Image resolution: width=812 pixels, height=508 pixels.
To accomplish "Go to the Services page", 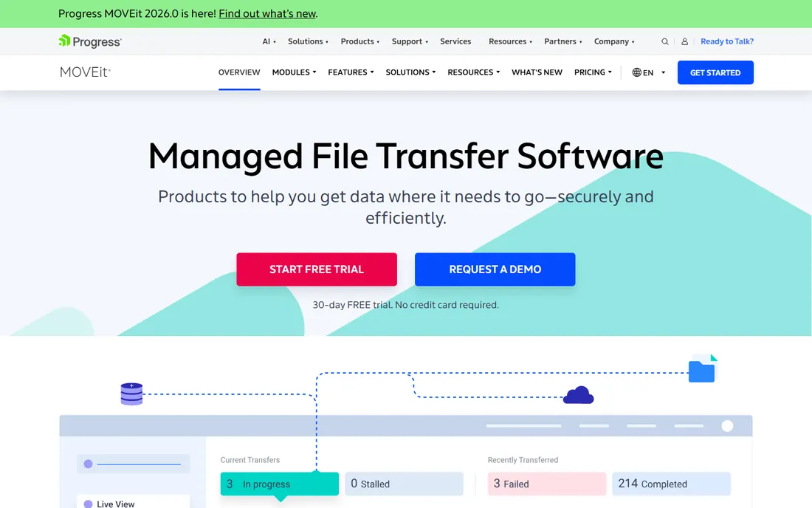I will [455, 41].
